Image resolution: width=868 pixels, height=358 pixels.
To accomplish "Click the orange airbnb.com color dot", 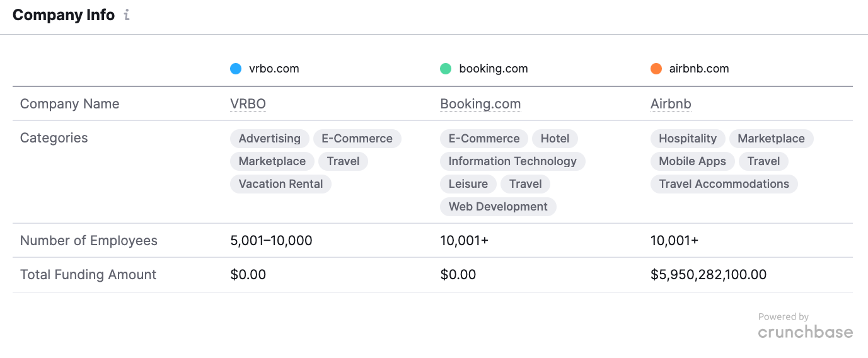I will click(656, 69).
